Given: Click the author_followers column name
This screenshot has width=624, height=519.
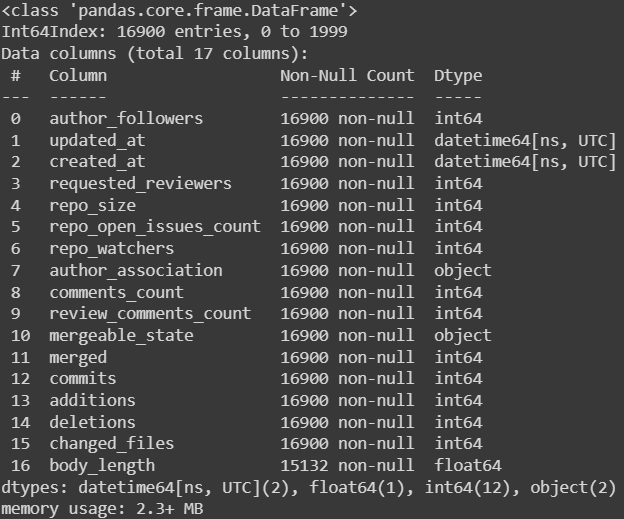Looking at the screenshot, I should [x=126, y=119].
